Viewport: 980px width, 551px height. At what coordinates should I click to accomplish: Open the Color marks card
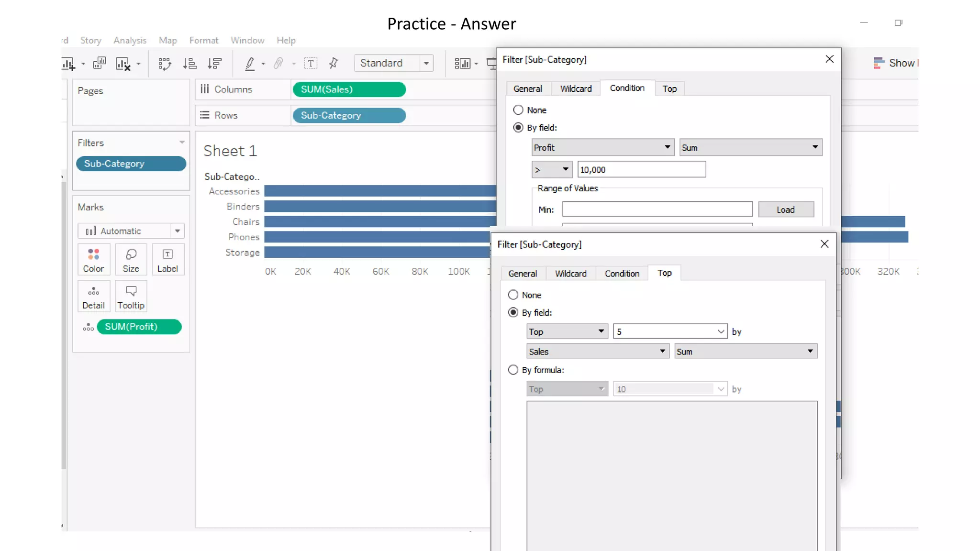(x=93, y=260)
